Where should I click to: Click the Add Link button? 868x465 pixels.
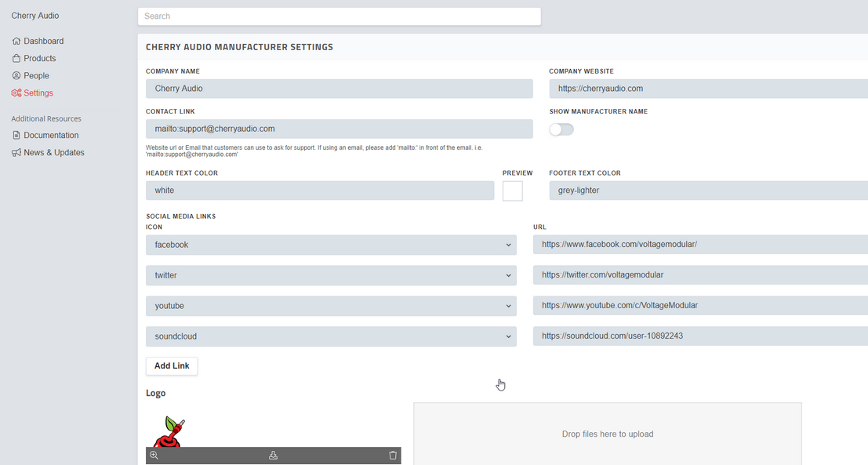[x=172, y=366]
